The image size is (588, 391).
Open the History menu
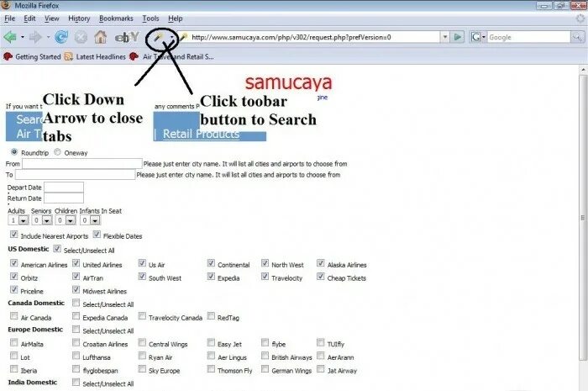(x=79, y=18)
